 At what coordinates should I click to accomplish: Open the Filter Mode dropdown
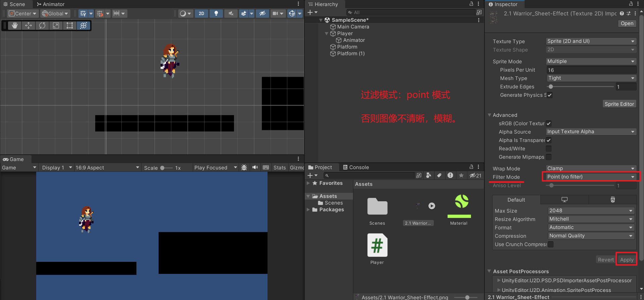pos(591,177)
